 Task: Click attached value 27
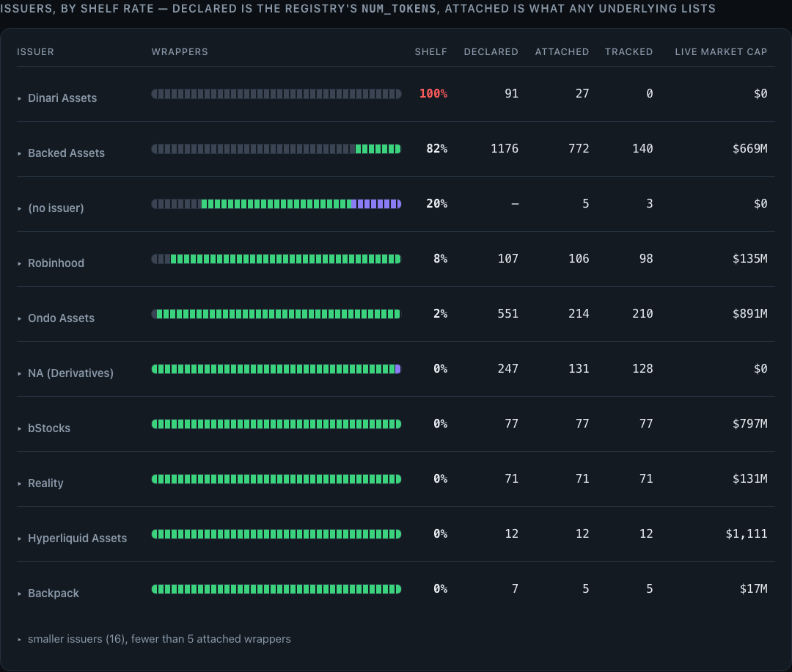coord(582,93)
